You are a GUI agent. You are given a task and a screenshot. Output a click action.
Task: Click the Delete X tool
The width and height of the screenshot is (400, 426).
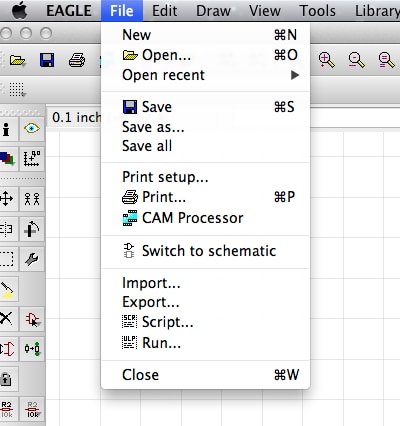tap(6, 318)
